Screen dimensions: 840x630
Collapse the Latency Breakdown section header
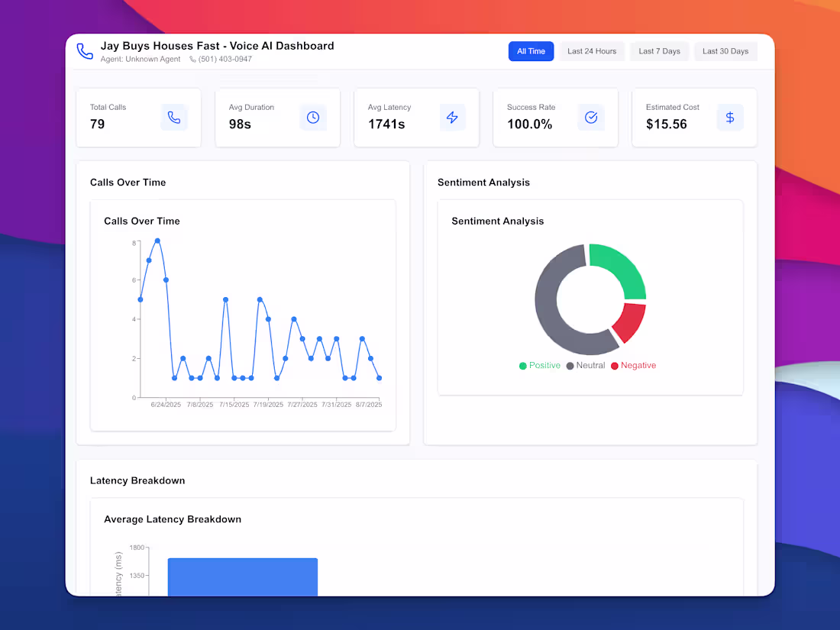[x=137, y=480]
